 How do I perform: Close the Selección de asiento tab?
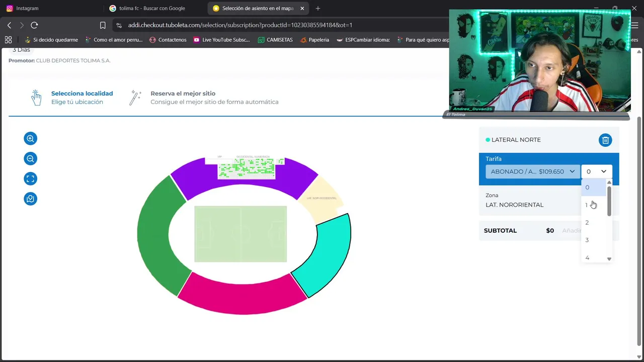tap(302, 8)
